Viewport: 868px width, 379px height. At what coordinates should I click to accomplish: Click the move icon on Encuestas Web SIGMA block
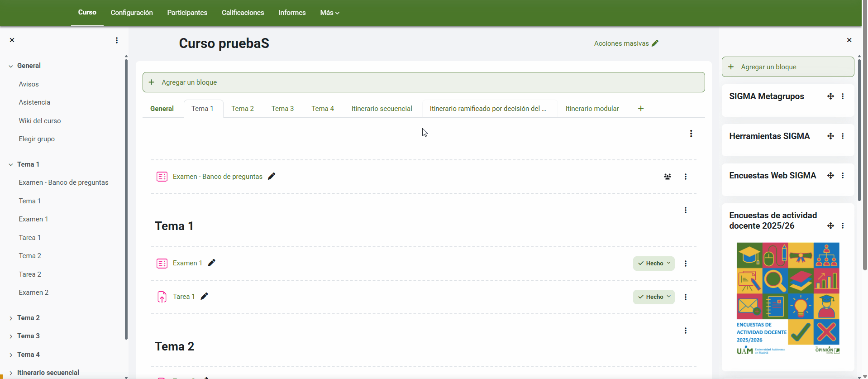pyautogui.click(x=830, y=176)
